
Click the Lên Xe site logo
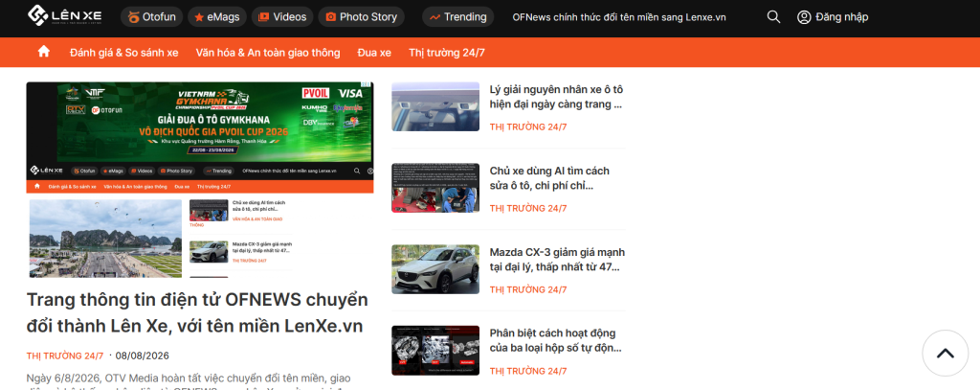[65, 16]
